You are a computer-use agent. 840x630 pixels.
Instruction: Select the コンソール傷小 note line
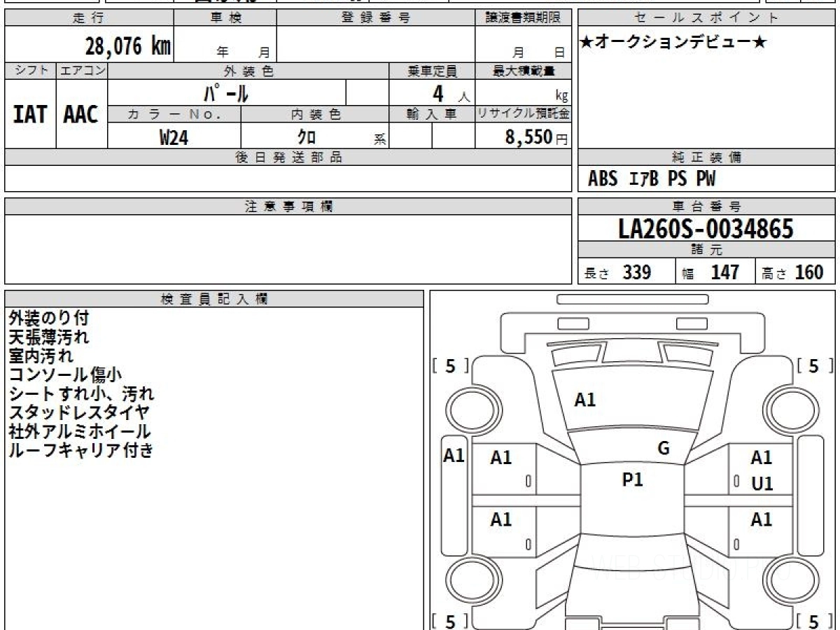[x=65, y=375]
